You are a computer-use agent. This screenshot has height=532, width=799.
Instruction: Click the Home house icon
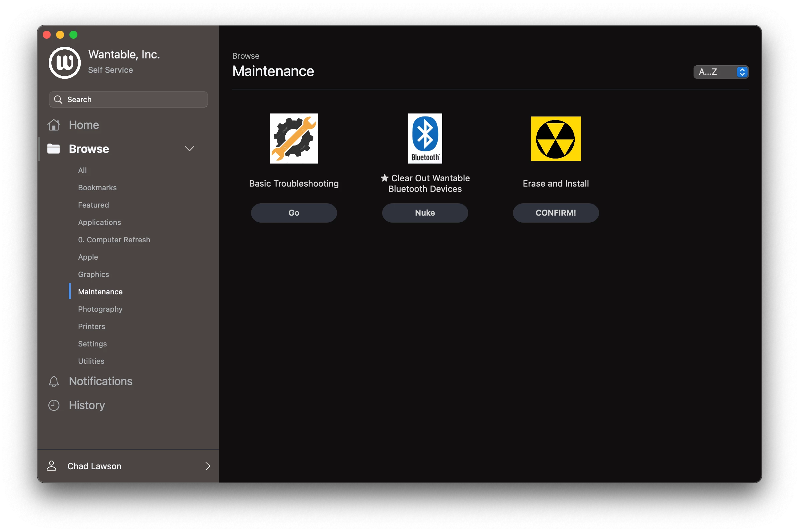click(54, 125)
